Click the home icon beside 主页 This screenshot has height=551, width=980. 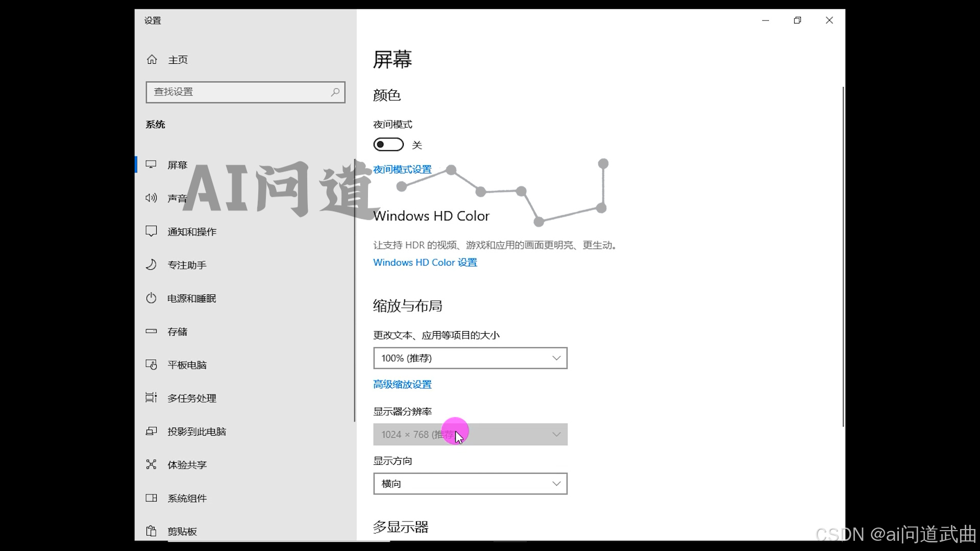point(152,60)
